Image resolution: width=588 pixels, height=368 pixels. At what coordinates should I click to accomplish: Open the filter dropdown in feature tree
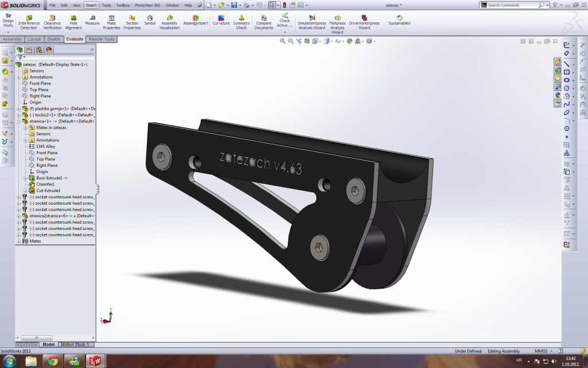(24, 57)
